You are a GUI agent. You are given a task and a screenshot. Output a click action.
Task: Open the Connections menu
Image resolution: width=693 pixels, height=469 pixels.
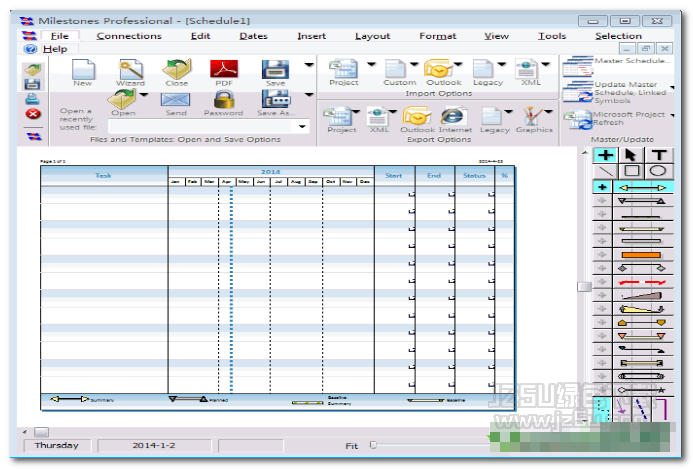129,36
